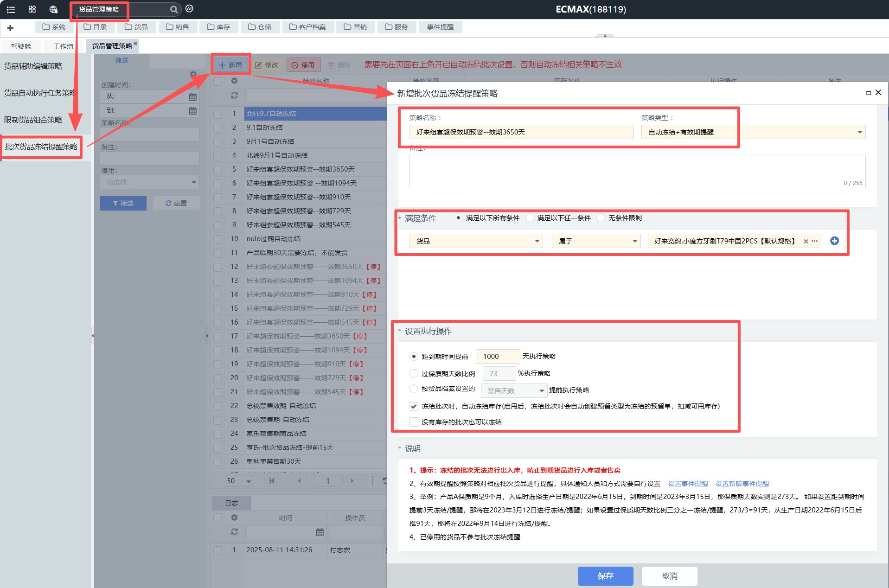This screenshot has width=889, height=588.
Task: Select 满足以下所有条件 radio option
Action: (x=458, y=218)
